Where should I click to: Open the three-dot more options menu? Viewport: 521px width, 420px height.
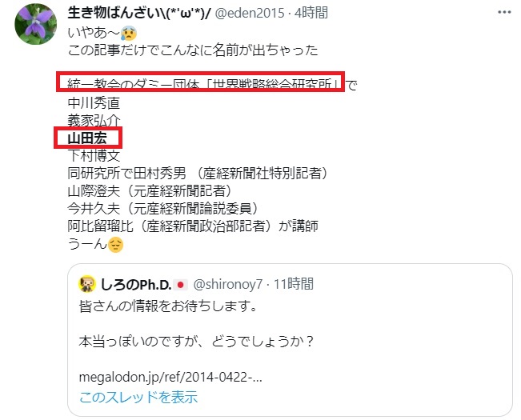504,12
